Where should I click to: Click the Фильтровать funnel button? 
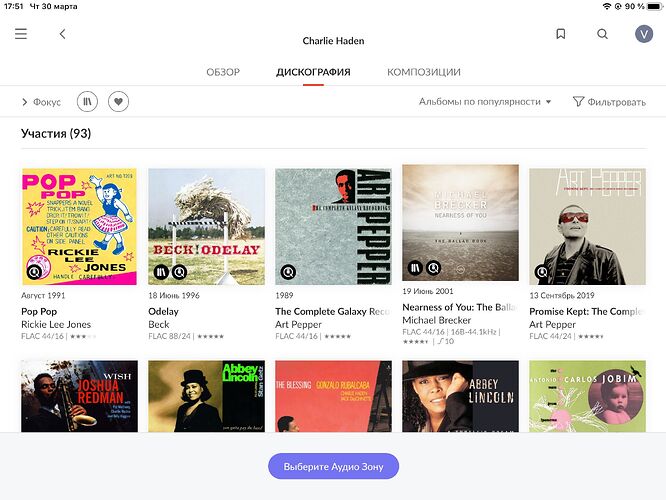pos(609,102)
